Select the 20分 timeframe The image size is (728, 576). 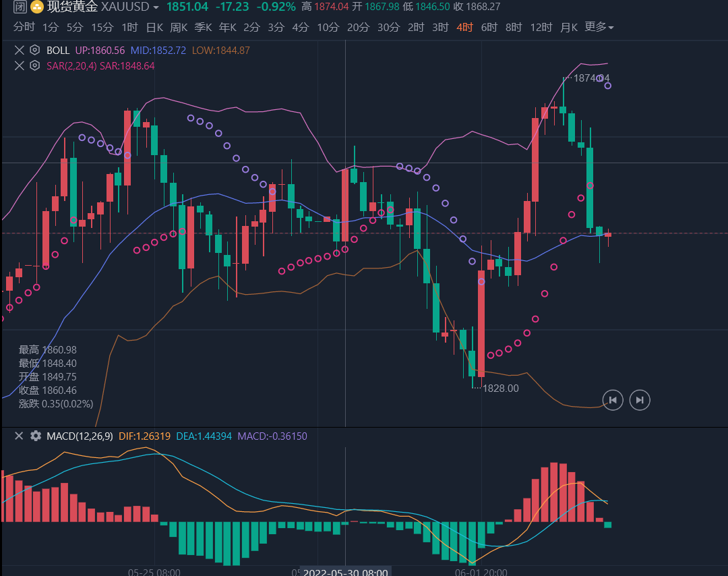[359, 28]
